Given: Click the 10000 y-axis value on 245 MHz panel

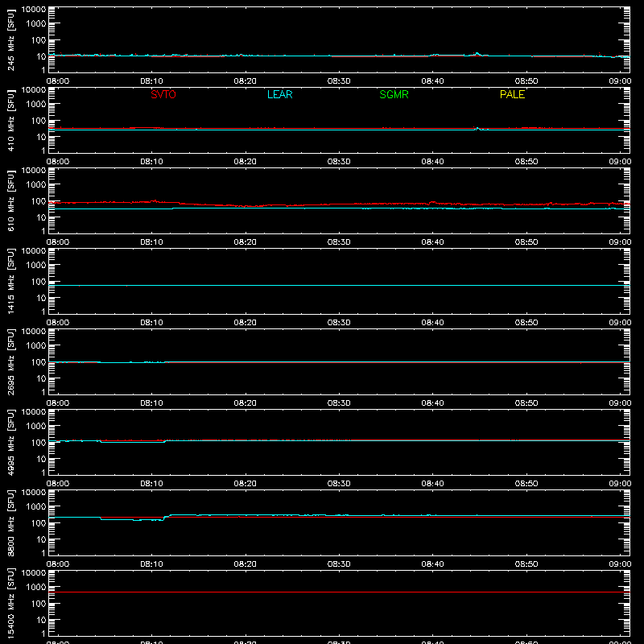Looking at the screenshot, I should point(34,10).
